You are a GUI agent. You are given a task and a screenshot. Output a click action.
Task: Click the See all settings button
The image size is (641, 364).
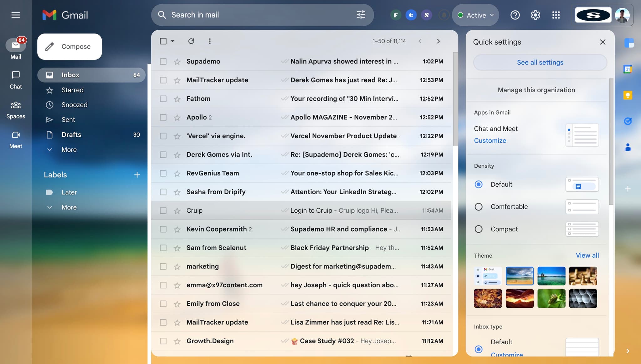point(540,63)
